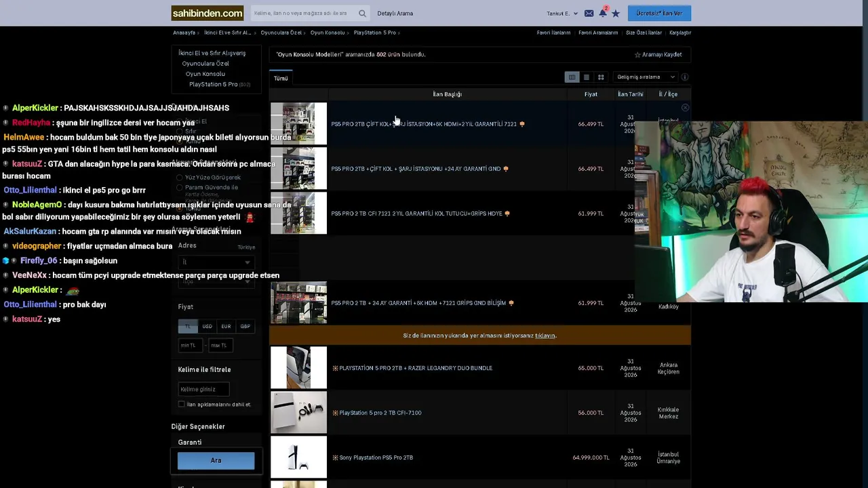Select Yüz Yüze Görüşerek radio option
The height and width of the screenshot is (488, 868).
[180, 178]
